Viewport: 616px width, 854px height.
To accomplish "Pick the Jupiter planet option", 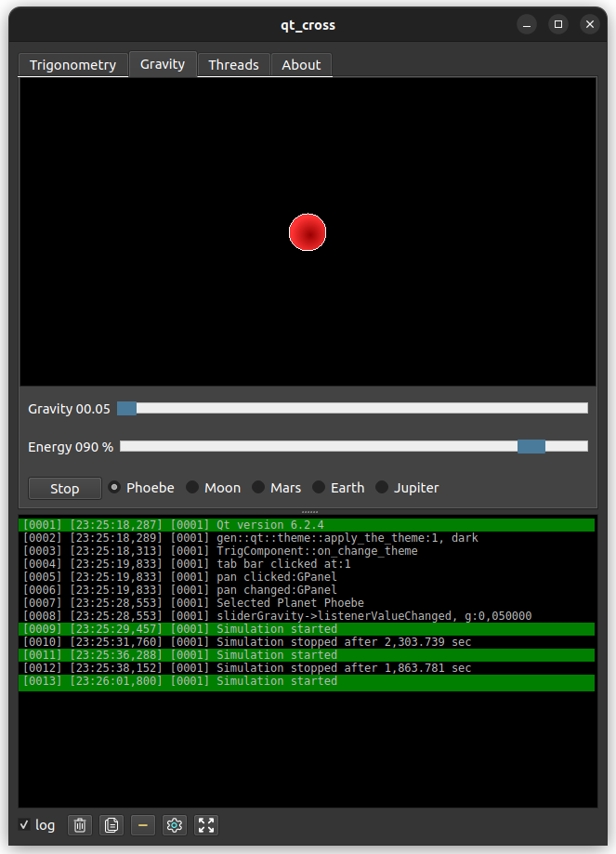I will 382,488.
